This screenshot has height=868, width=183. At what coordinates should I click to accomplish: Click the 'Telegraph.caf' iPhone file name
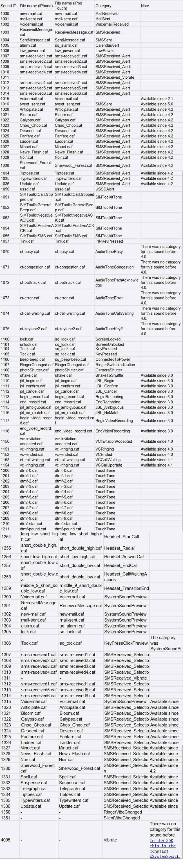click(34, 789)
